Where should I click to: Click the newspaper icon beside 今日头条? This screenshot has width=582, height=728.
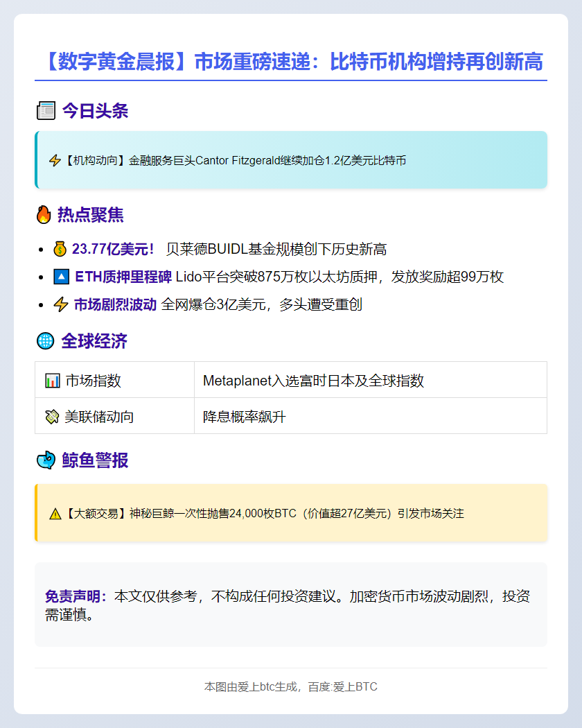click(46, 111)
